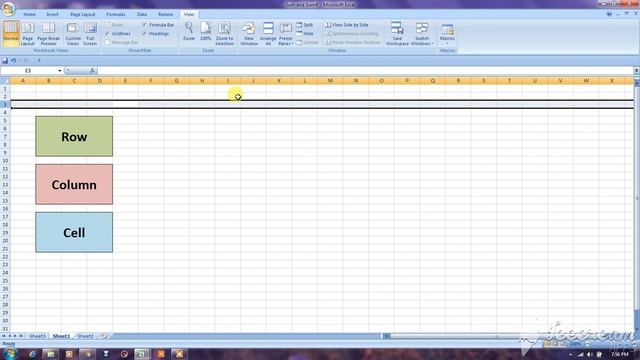This screenshot has width=640, height=360.
Task: Select the green Row shape
Action: pyautogui.click(x=74, y=136)
